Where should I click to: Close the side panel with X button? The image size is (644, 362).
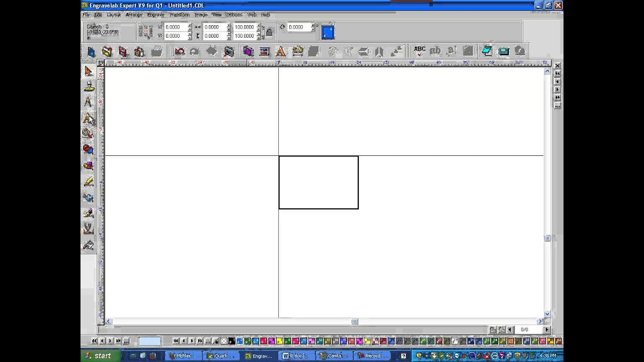tap(557, 66)
